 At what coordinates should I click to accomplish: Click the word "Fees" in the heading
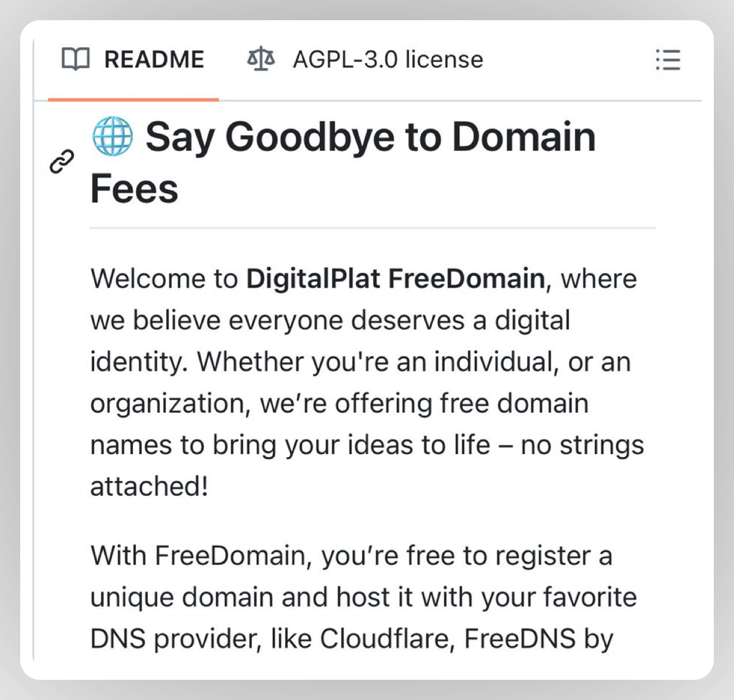coord(135,188)
